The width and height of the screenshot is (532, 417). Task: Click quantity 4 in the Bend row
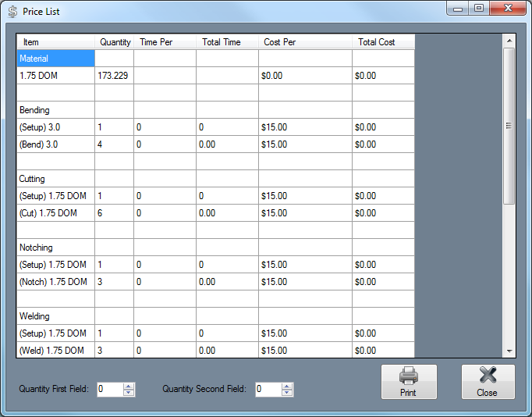tap(115, 144)
